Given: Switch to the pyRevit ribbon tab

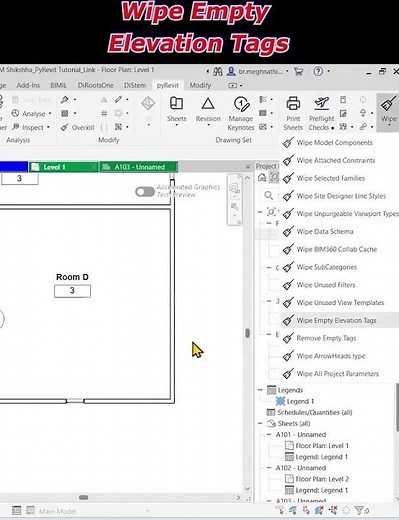Looking at the screenshot, I should [168, 85].
